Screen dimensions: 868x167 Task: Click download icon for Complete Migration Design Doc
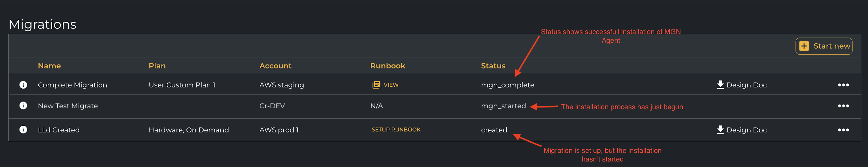(720, 84)
